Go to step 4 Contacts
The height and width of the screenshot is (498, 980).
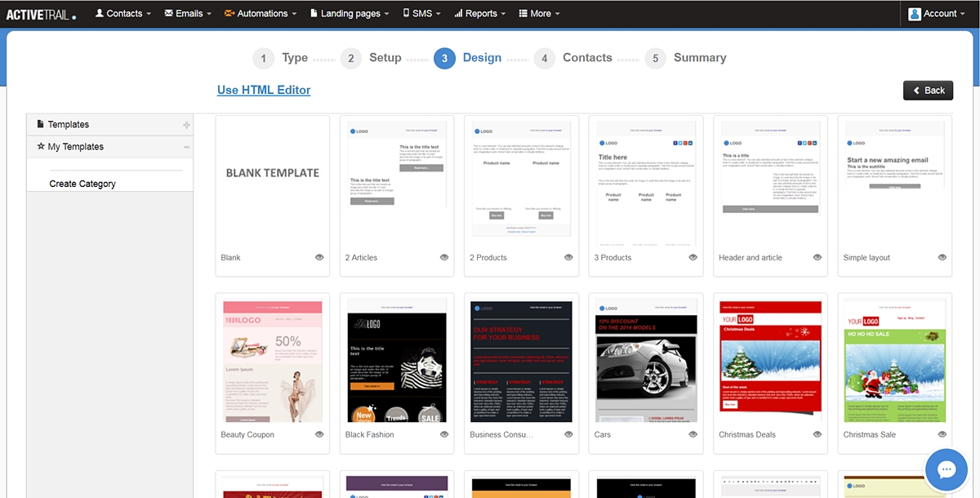pyautogui.click(x=572, y=58)
